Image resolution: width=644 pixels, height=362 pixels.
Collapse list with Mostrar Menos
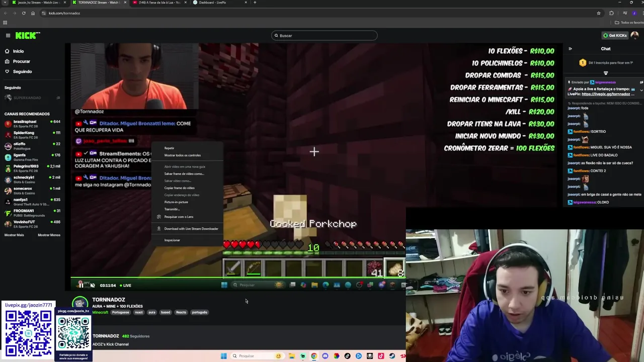[49, 235]
